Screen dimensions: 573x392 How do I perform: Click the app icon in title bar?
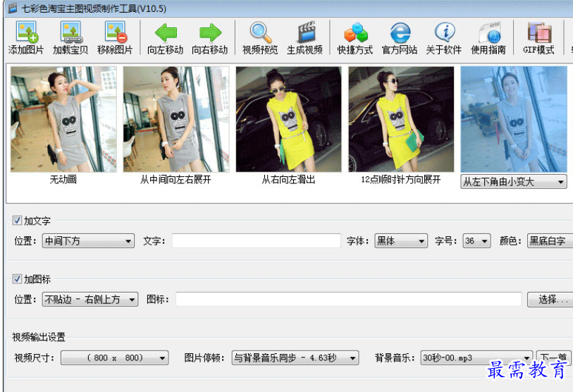point(13,8)
